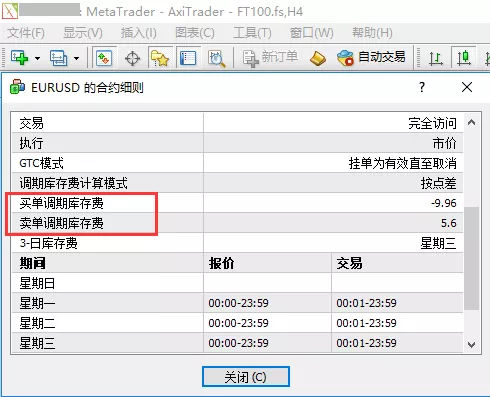The height and width of the screenshot is (397, 490).
Task: Click the 关闭 (C) button
Action: point(246,377)
